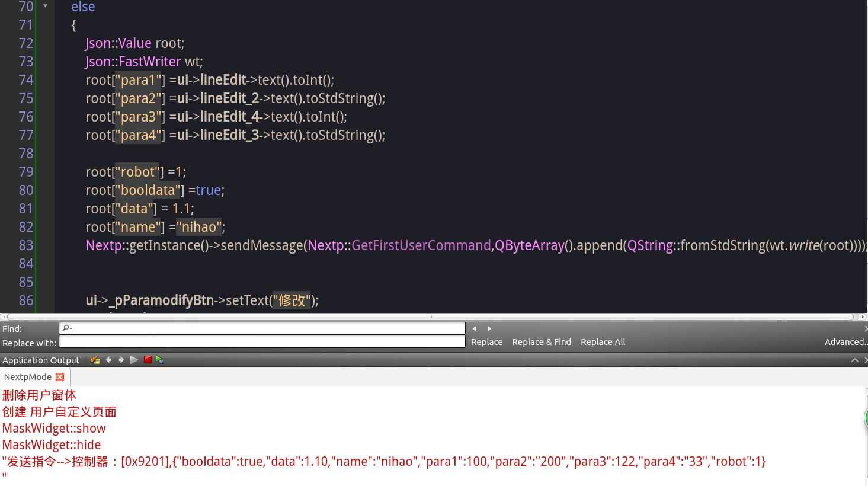
Task: Click Json::Value type name on line 72
Action: [118, 43]
